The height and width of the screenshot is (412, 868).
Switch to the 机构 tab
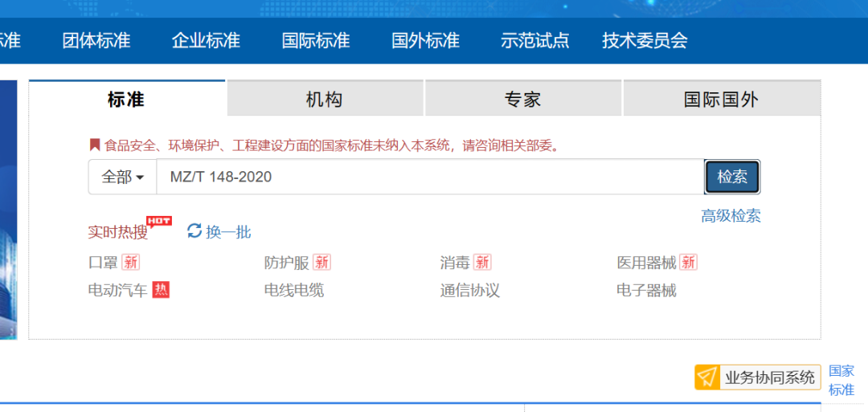tap(325, 99)
